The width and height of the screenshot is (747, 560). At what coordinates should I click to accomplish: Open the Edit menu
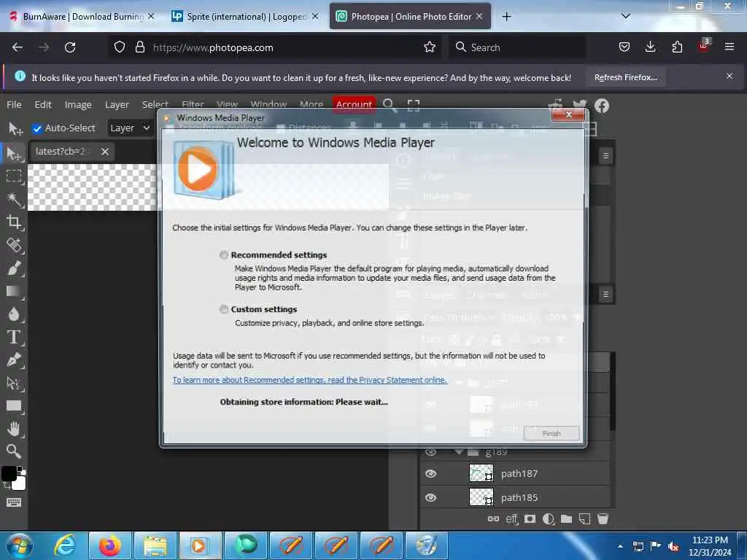[x=43, y=104]
